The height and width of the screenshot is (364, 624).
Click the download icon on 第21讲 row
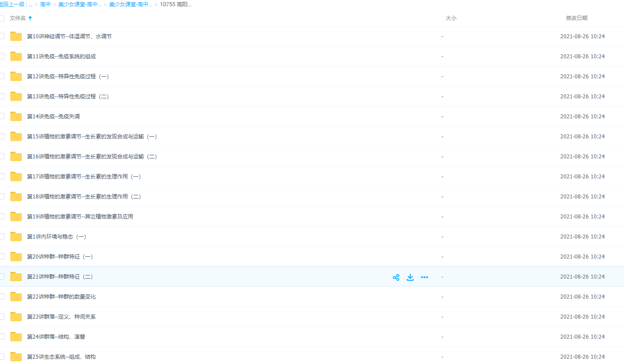coord(410,277)
